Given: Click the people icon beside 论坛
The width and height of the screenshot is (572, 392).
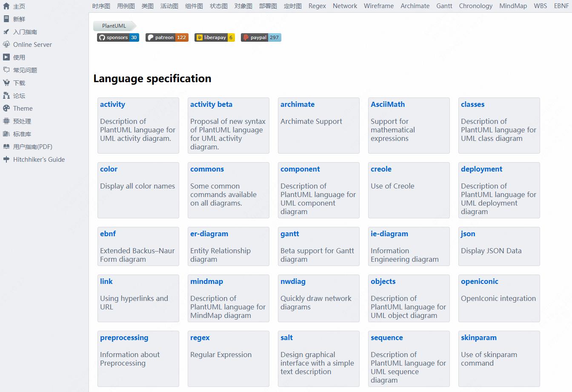Looking at the screenshot, I should [x=6, y=96].
